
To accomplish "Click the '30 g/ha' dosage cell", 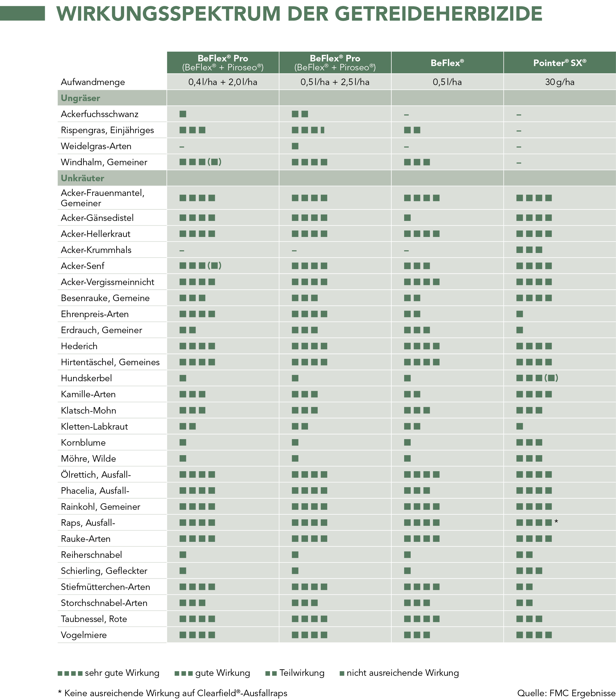I will 560,82.
